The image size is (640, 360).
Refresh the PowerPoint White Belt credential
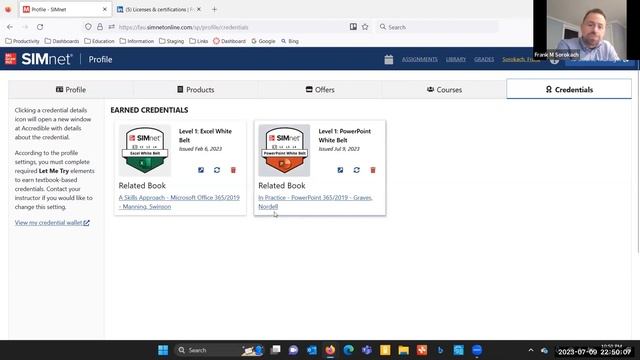(356, 170)
